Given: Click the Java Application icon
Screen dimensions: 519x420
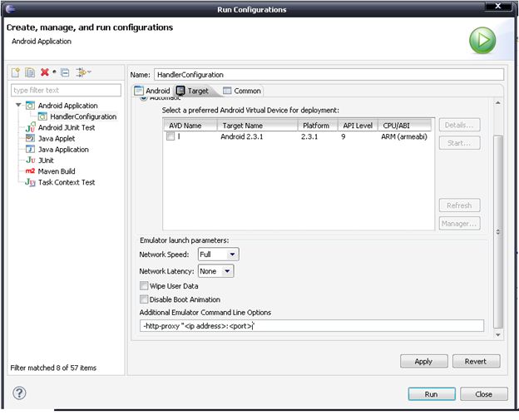Looking at the screenshot, I should tap(31, 149).
